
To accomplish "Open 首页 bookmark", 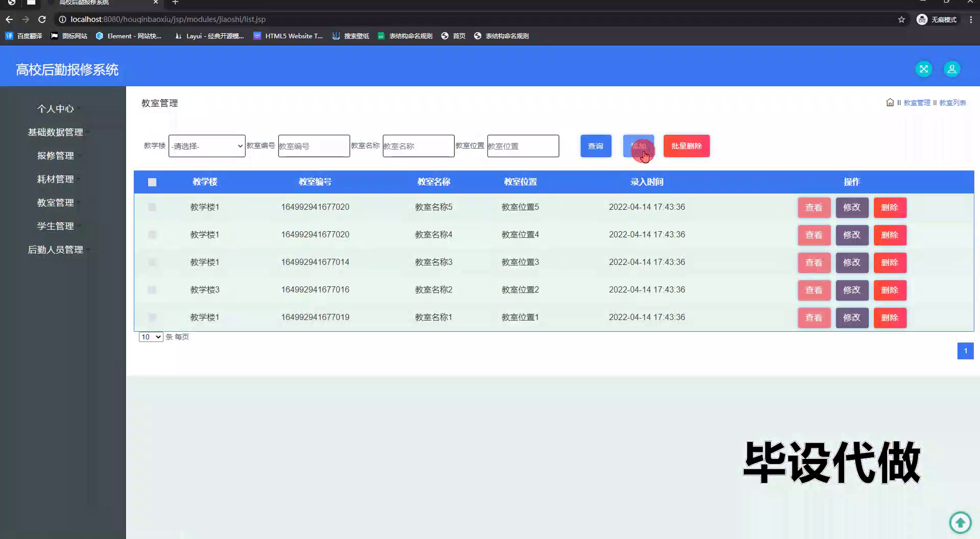I will coord(453,36).
